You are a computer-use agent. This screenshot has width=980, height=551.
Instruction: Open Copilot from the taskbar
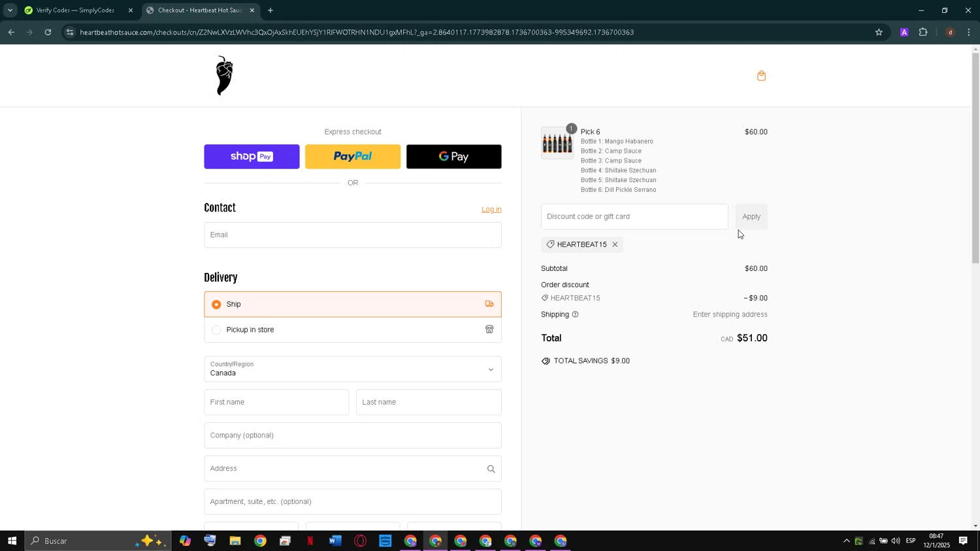click(x=185, y=541)
